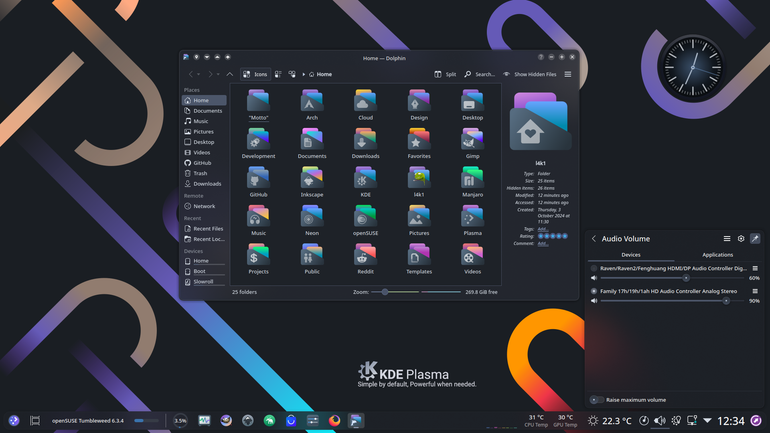Launch Firefox from the taskbar

click(334, 420)
